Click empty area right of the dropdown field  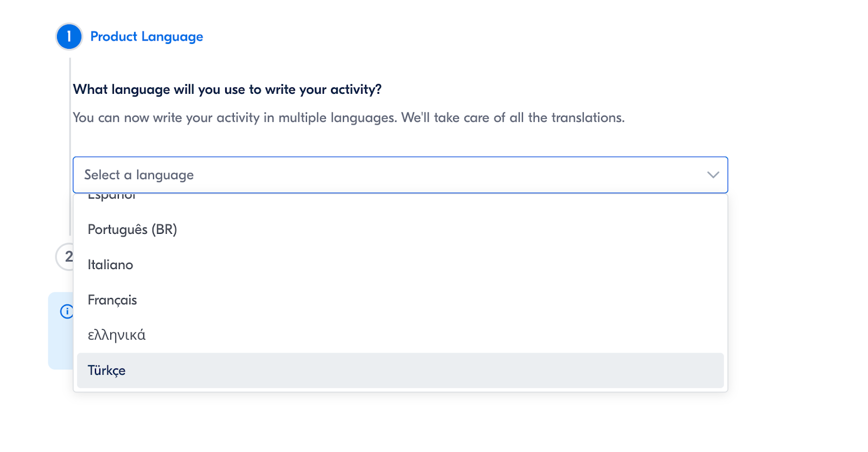pos(797,175)
